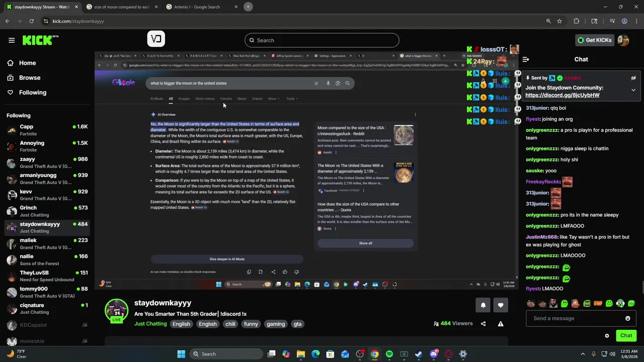Open the weather widget showing 75°F Clear
The image size is (644, 362).
[16, 354]
